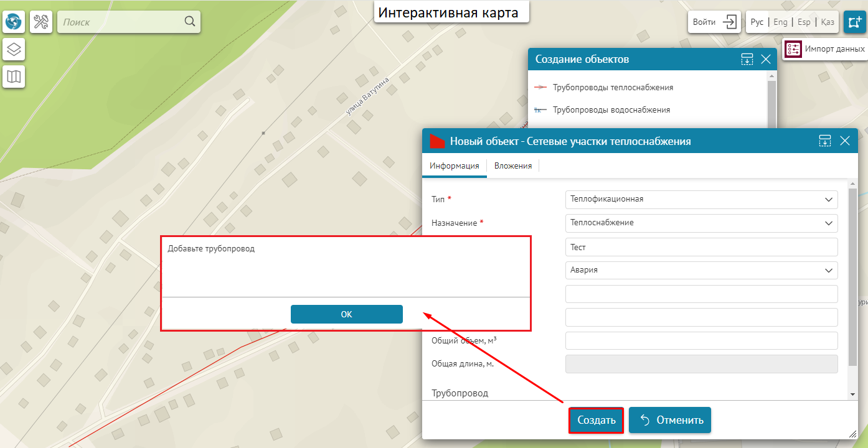Open the folded map icon

pyautogui.click(x=14, y=77)
